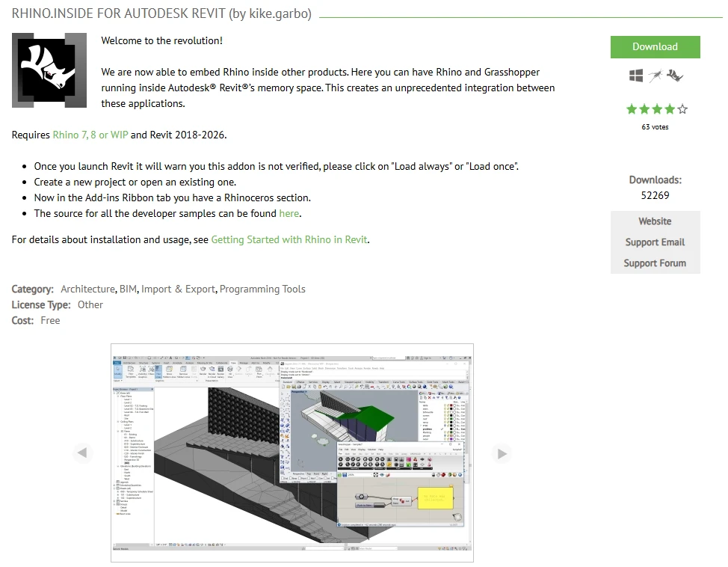728x567 pixels.
Task: Click the green Download button
Action: click(x=655, y=47)
